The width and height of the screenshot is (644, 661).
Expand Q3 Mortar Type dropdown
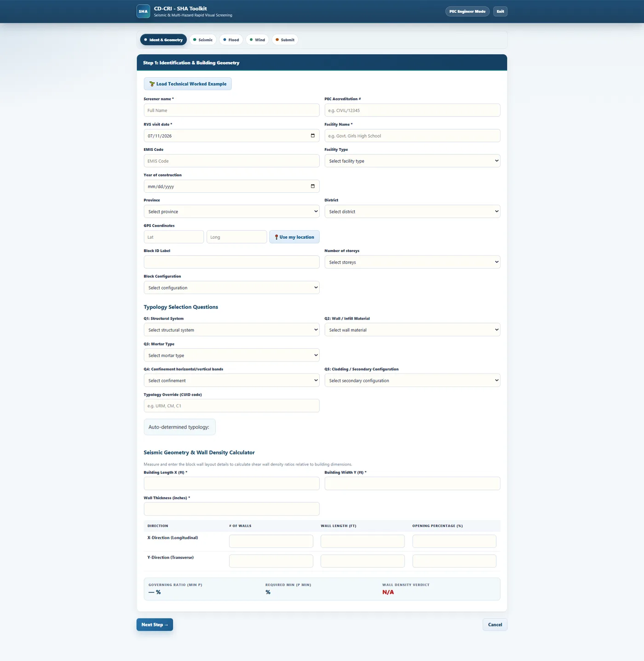coord(231,355)
